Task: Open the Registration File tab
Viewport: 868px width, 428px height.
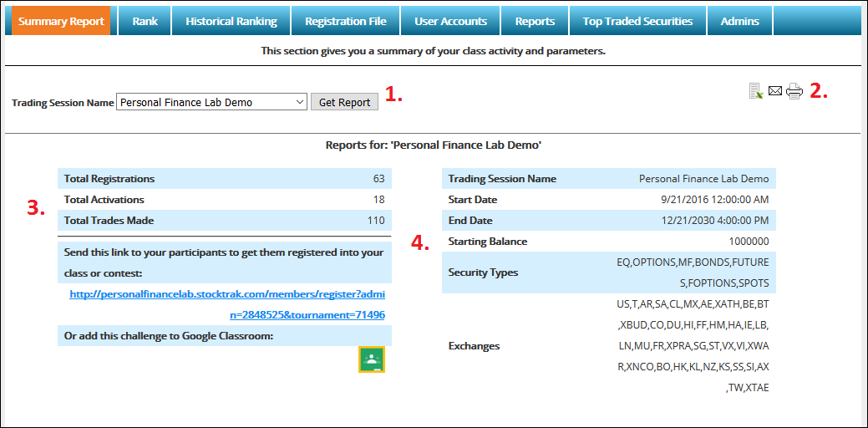Action: pos(345,22)
